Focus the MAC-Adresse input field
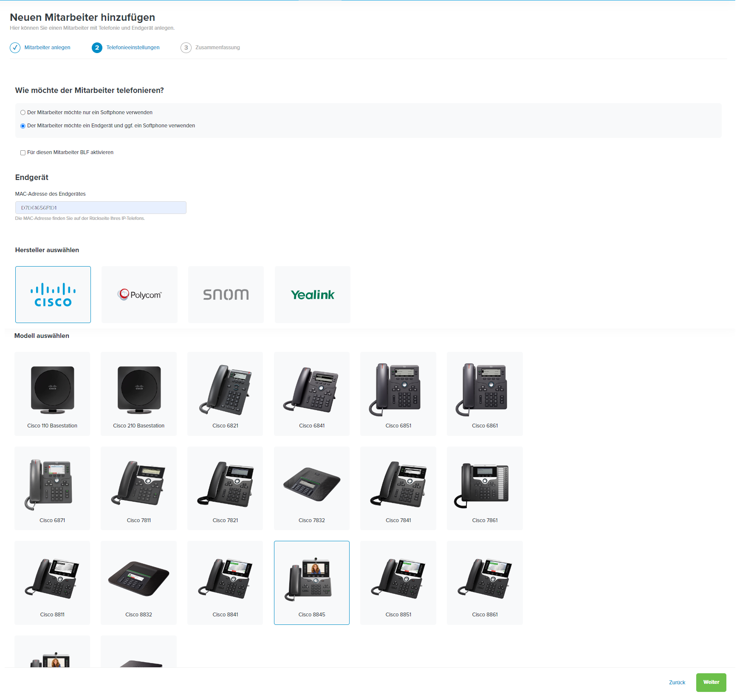The image size is (737, 700). click(101, 208)
